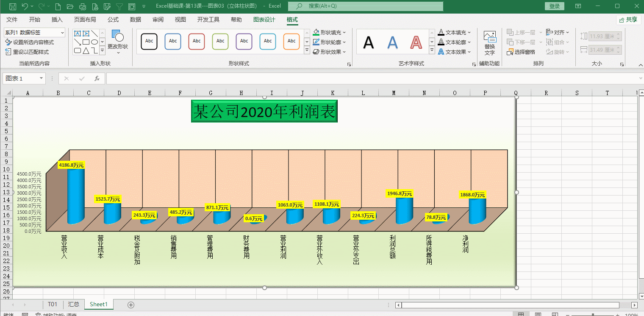This screenshot has width=644, height=316.
Task: Go to the 汇总 sheet tab
Action: tap(74, 304)
